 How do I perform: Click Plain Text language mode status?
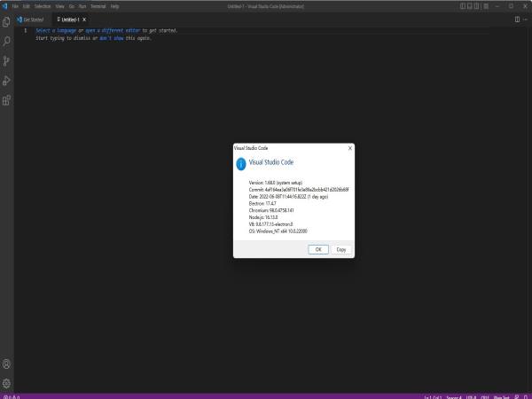(x=502, y=396)
